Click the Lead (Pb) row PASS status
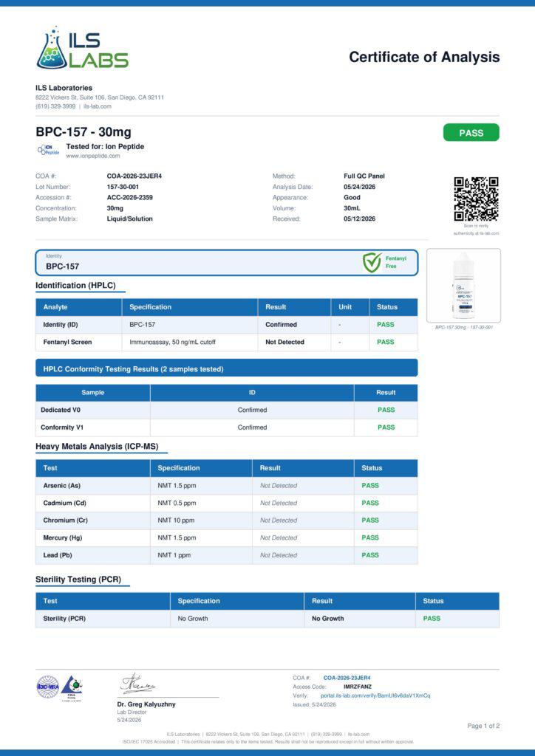Viewport: 535px width, 756px height. (370, 555)
